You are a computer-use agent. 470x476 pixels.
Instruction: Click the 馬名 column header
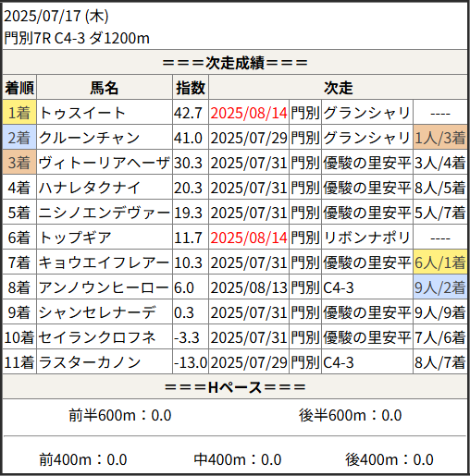pyautogui.click(x=105, y=88)
